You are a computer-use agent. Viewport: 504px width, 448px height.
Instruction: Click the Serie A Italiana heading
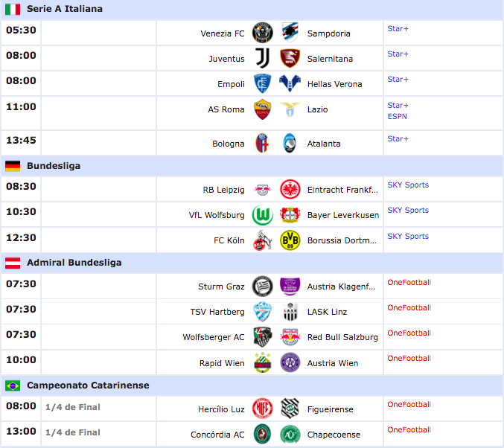point(65,9)
